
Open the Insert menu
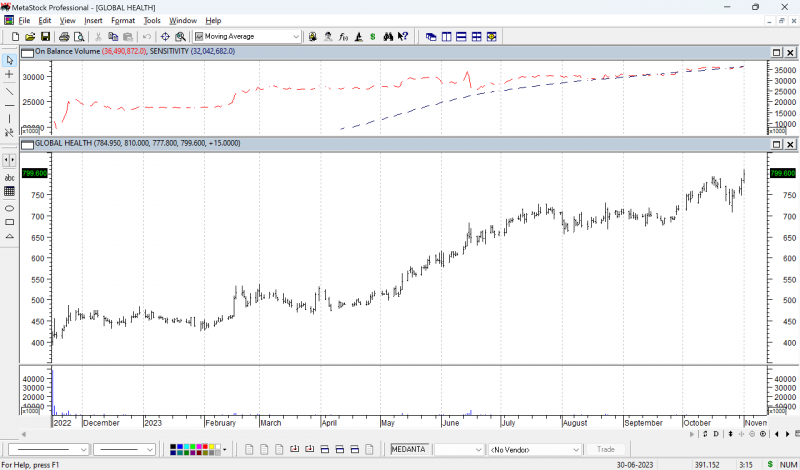(x=93, y=20)
